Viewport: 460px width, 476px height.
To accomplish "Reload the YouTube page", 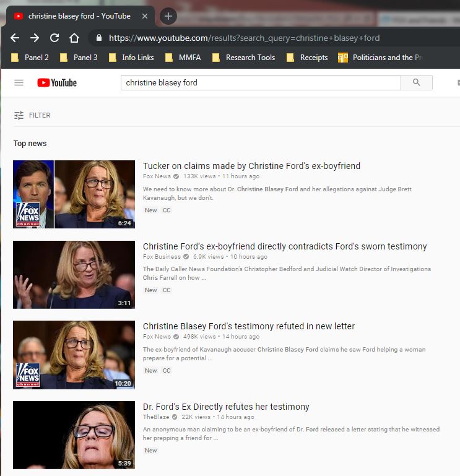I will [x=54, y=38].
